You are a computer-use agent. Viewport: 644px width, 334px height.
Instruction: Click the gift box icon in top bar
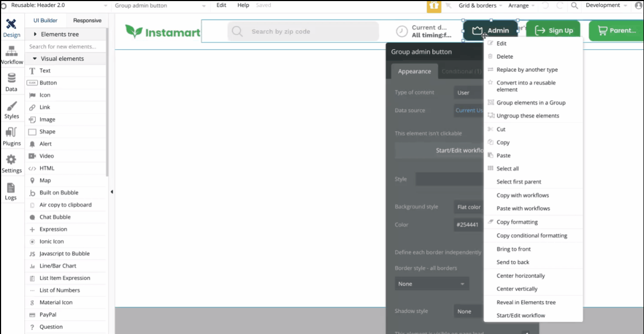(x=434, y=6)
